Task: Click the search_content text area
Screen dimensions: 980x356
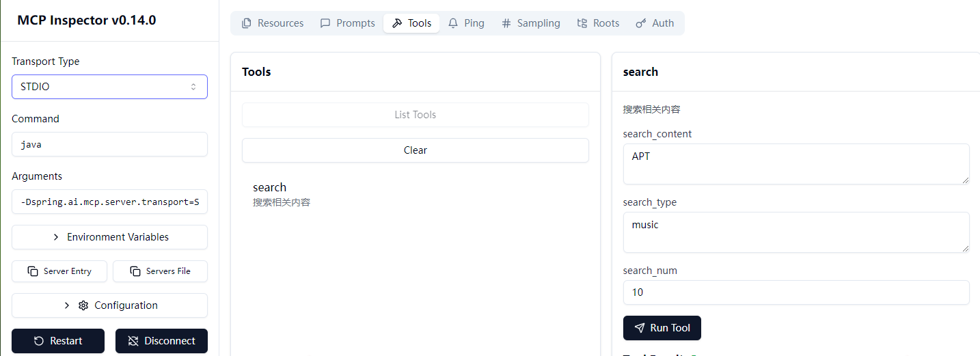Action: click(x=795, y=164)
